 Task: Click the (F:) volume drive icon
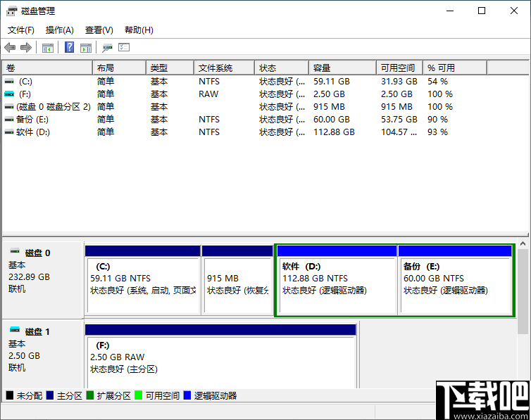click(9, 94)
